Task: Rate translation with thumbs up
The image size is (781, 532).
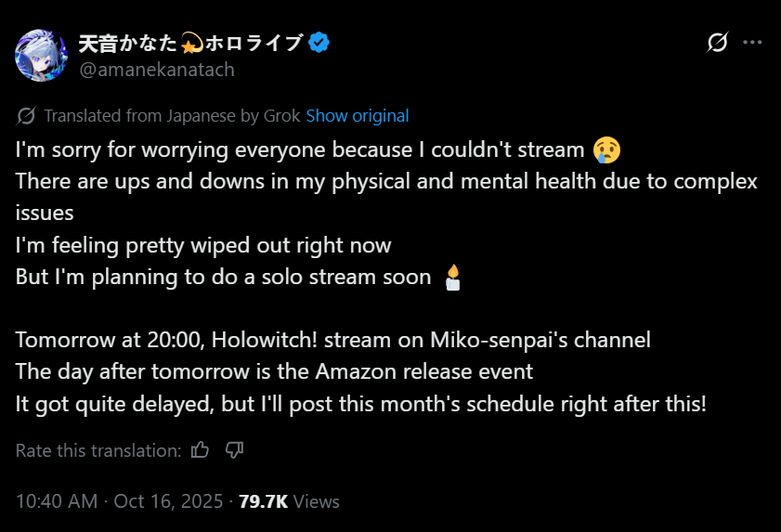Action: [200, 449]
